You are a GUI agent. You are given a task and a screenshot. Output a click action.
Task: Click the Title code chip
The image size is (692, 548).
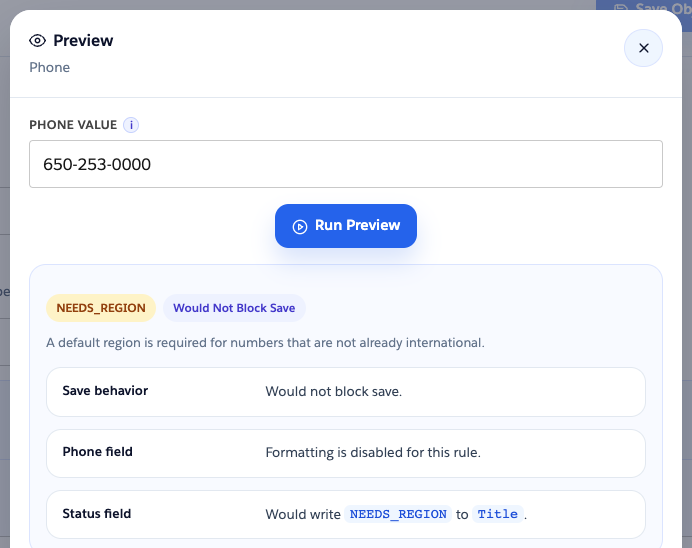tap(497, 514)
